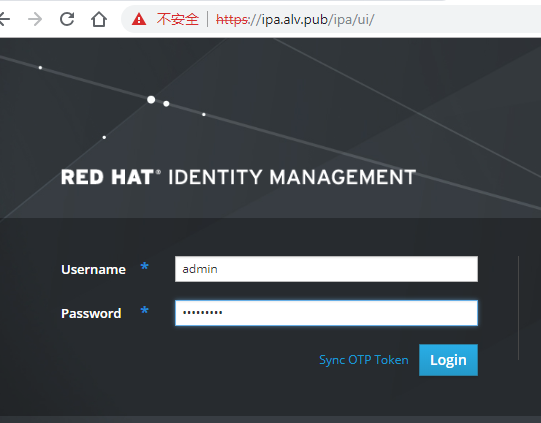The width and height of the screenshot is (541, 423).
Task: Click the Username label
Action: coord(93,269)
